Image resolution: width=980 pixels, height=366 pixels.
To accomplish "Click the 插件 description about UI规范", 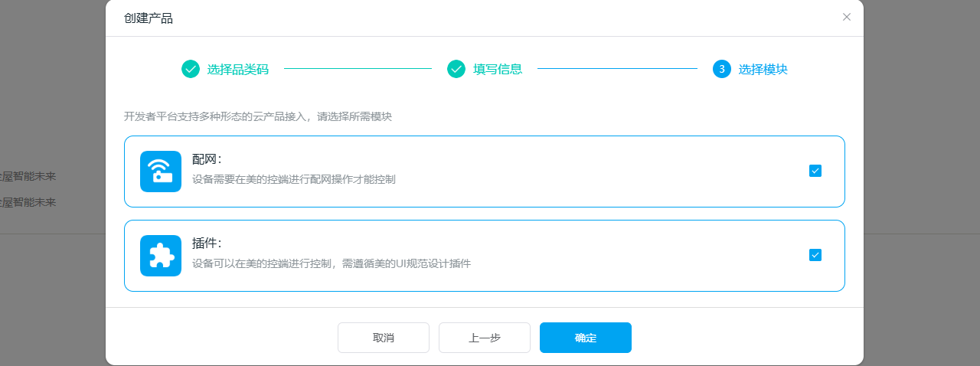I will pyautogui.click(x=331, y=263).
